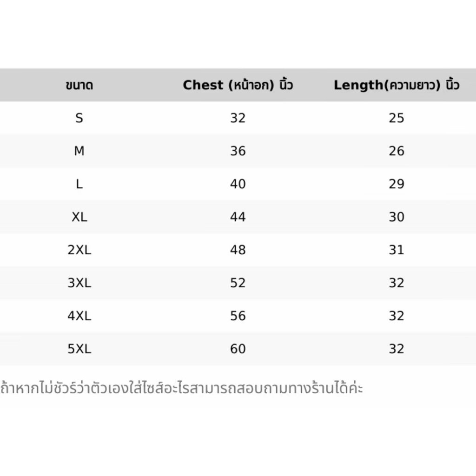This screenshot has height=476, width=476.
Task: Click length value 29 in L row
Action: 397,184
